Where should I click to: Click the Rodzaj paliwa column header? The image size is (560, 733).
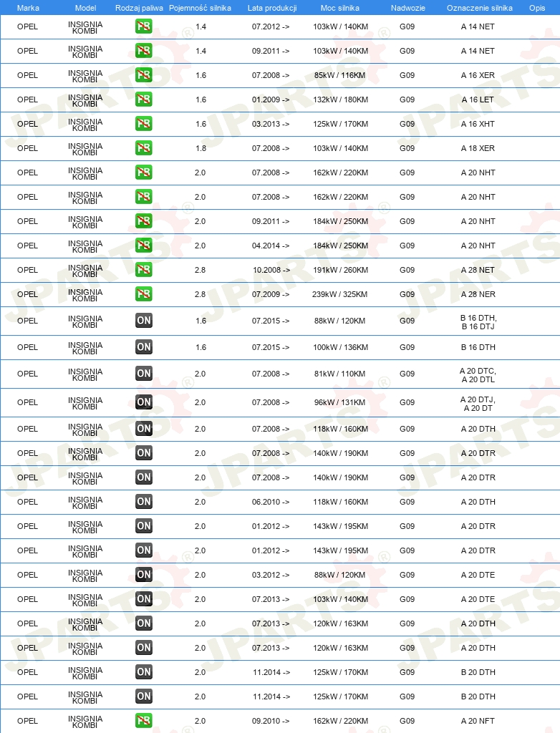[x=139, y=8]
